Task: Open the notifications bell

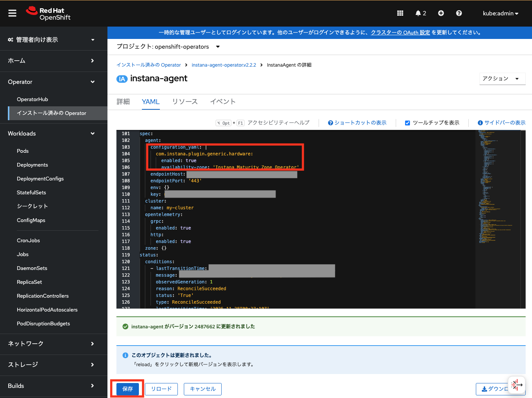Action: (x=421, y=13)
